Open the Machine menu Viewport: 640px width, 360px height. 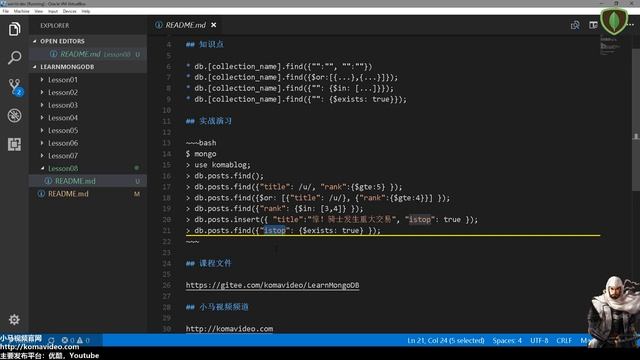pos(21,11)
